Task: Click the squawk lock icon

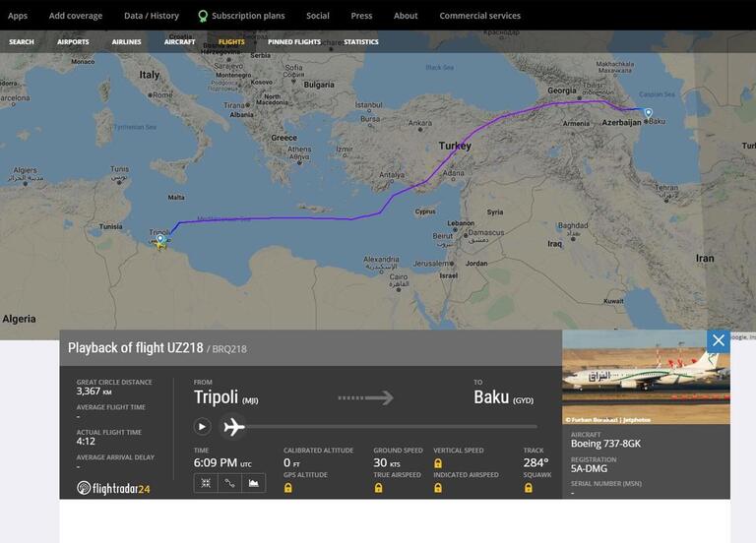Action: click(x=529, y=488)
